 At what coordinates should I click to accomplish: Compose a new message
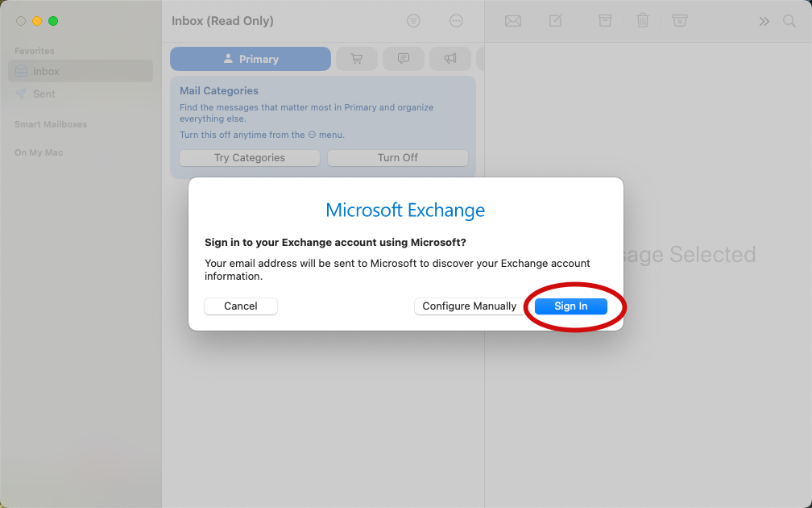click(x=556, y=21)
